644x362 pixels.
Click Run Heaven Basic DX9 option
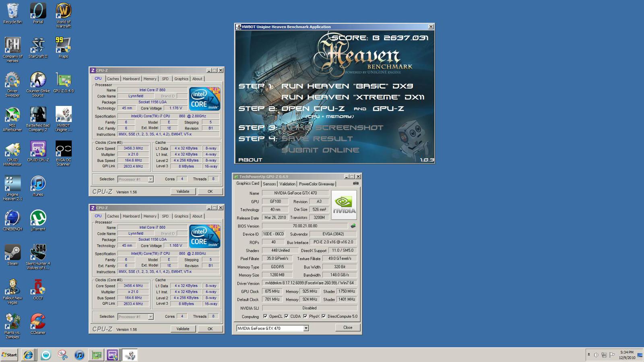[347, 86]
